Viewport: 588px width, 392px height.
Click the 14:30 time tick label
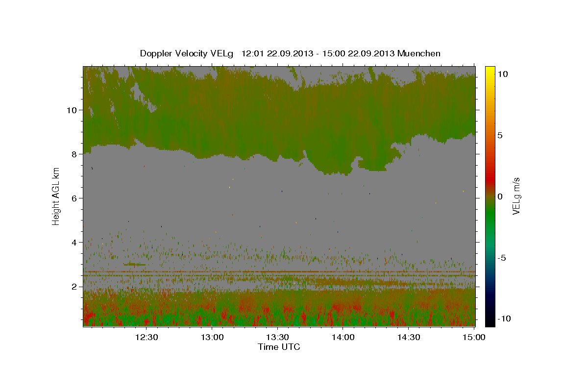click(x=409, y=337)
